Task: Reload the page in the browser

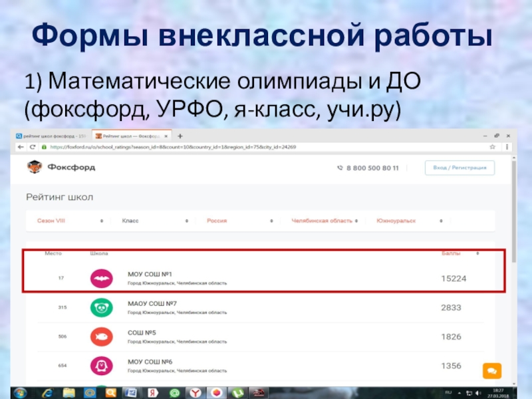Action: [33, 146]
